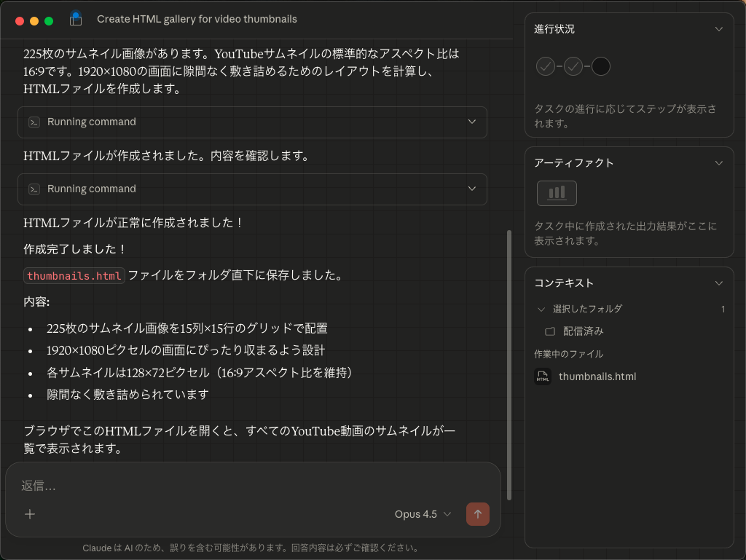Screen dimensions: 746x560
Task: Collapse the コンテキスト panel
Action: (719, 283)
